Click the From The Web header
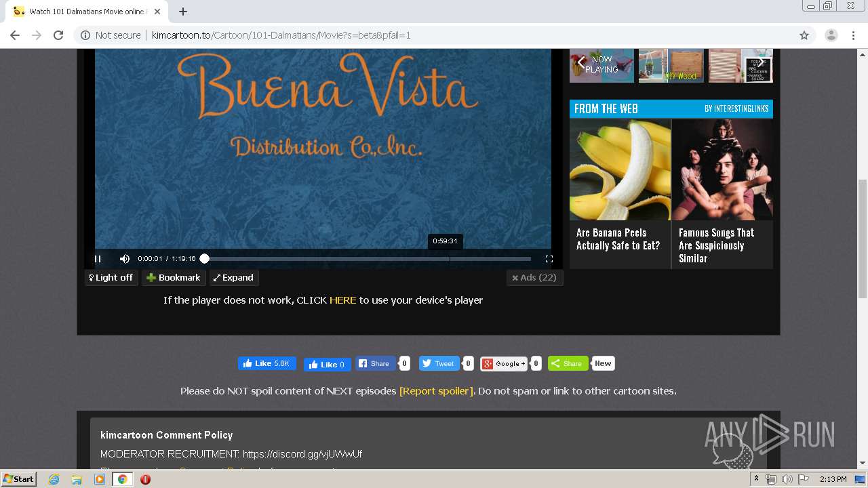Screen dimensions: 868x488 (x=606, y=109)
